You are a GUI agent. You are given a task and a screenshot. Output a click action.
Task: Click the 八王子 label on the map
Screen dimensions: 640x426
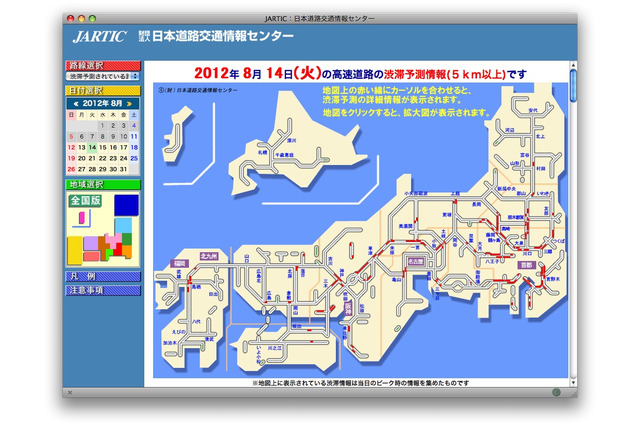click(x=492, y=261)
